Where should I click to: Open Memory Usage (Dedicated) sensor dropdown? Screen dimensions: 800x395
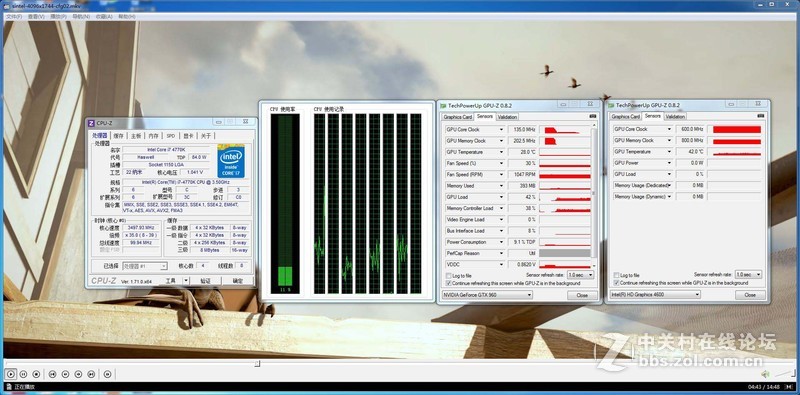coord(669,185)
